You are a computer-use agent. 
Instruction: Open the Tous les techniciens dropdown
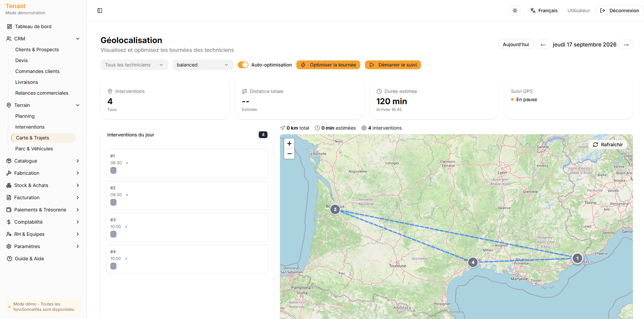tap(134, 65)
